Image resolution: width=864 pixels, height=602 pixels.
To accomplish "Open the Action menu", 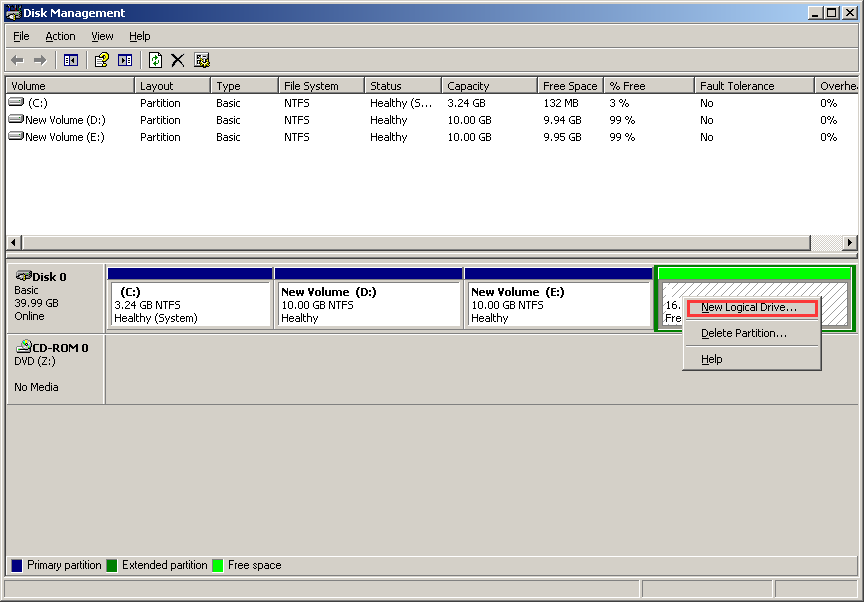I will point(60,36).
